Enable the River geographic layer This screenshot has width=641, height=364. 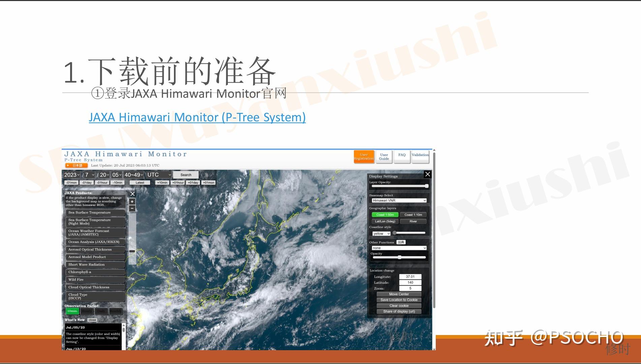tap(413, 221)
